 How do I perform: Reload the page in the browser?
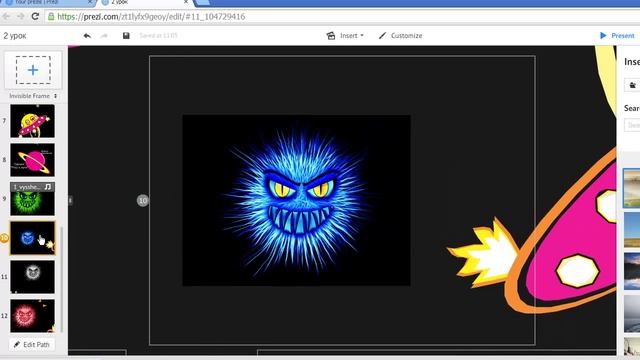[x=35, y=16]
